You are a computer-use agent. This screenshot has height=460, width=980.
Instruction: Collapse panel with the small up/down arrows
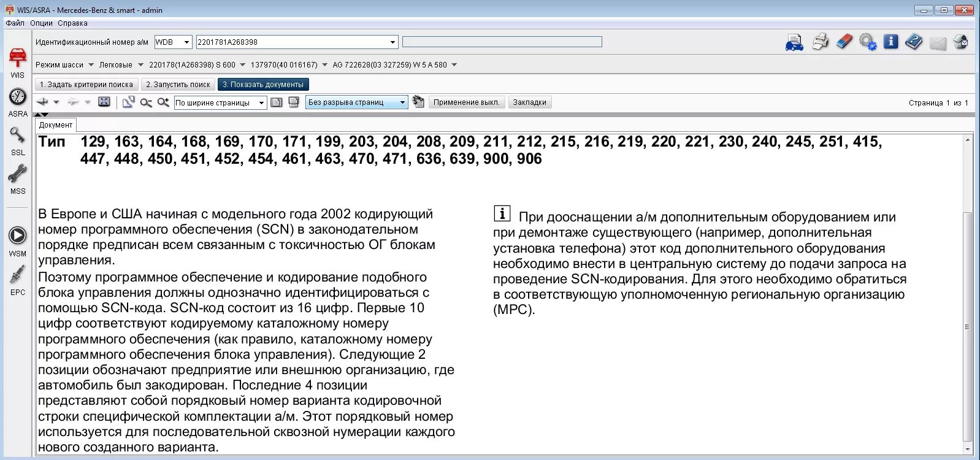point(41,114)
